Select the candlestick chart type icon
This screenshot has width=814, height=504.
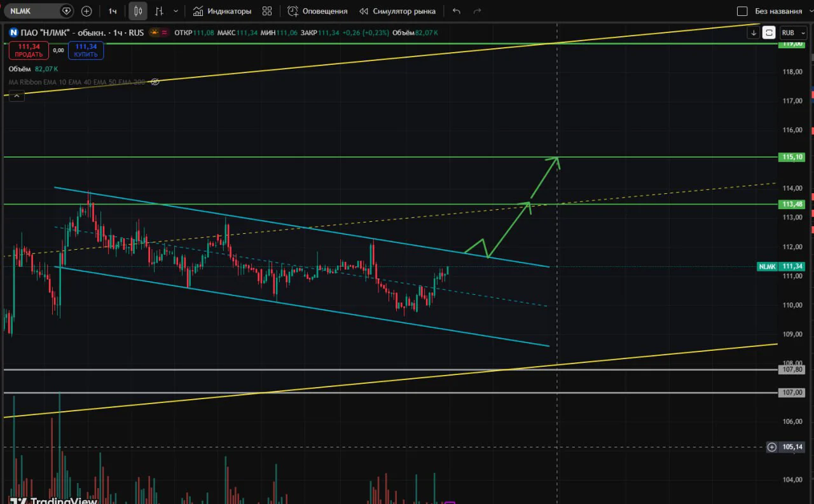(x=138, y=11)
